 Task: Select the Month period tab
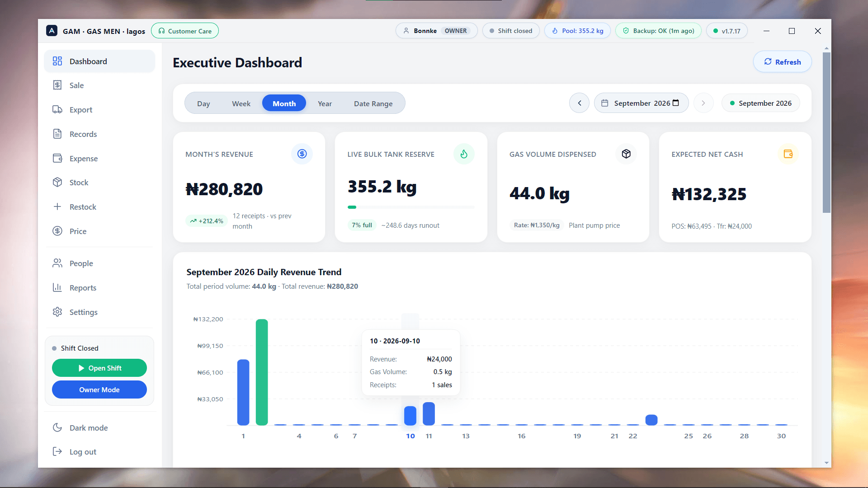click(x=284, y=103)
